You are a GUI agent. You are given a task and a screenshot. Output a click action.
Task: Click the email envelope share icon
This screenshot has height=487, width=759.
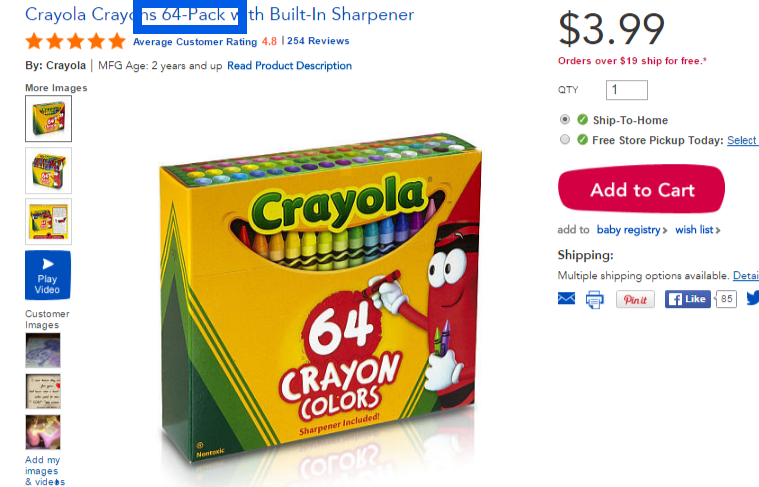coord(566,299)
